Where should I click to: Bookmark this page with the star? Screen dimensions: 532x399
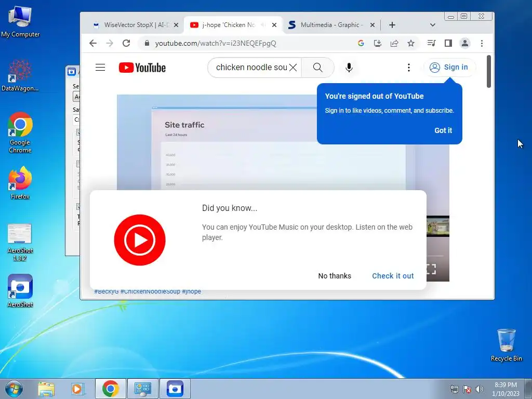point(411,43)
